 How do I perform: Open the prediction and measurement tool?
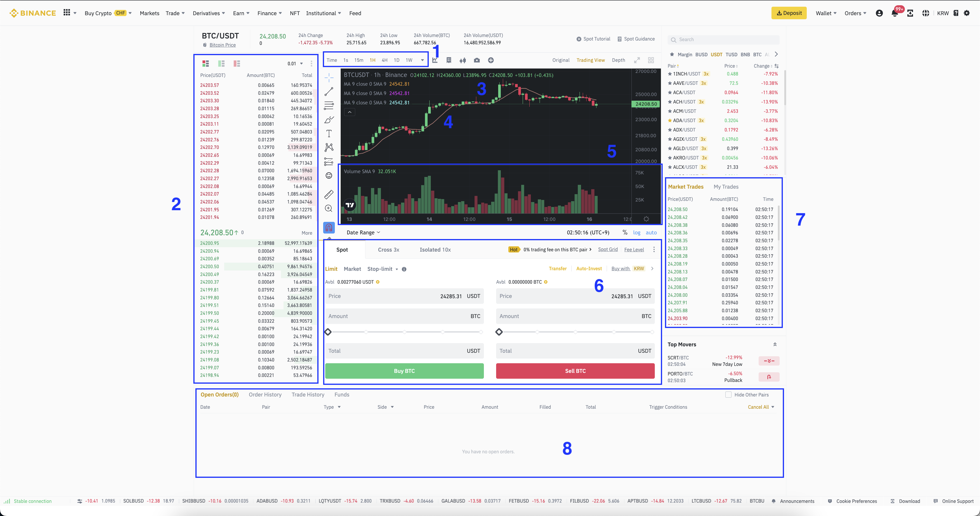click(x=329, y=162)
